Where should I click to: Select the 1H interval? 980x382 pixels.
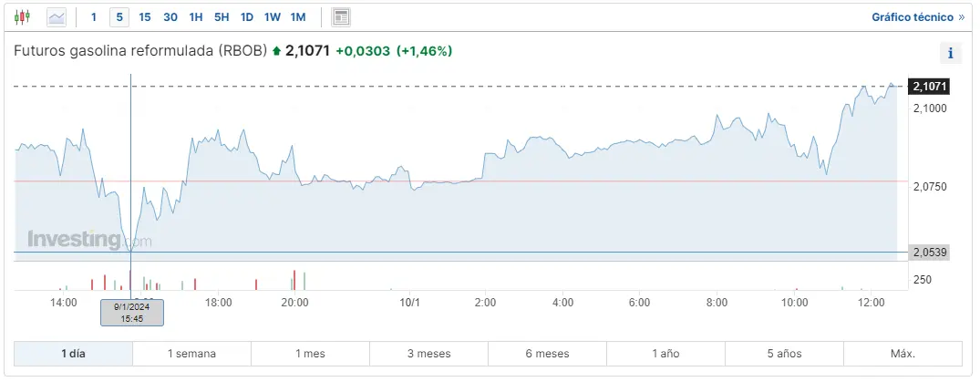pyautogui.click(x=196, y=16)
